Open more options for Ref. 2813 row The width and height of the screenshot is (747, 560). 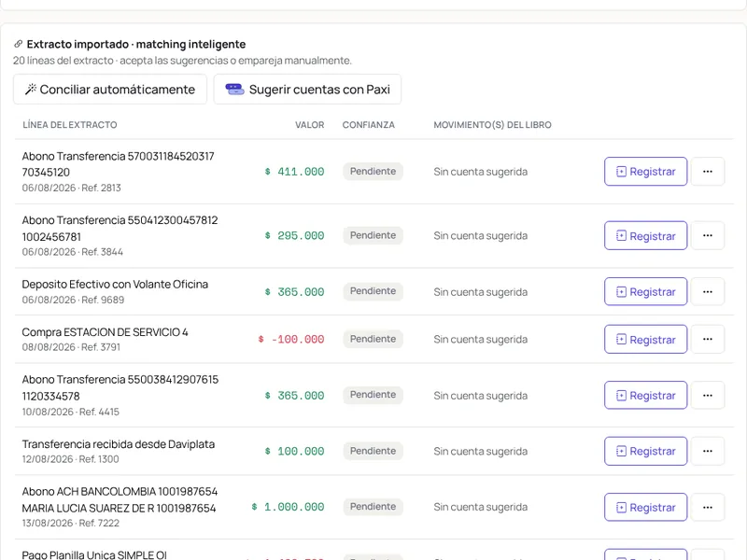point(708,172)
